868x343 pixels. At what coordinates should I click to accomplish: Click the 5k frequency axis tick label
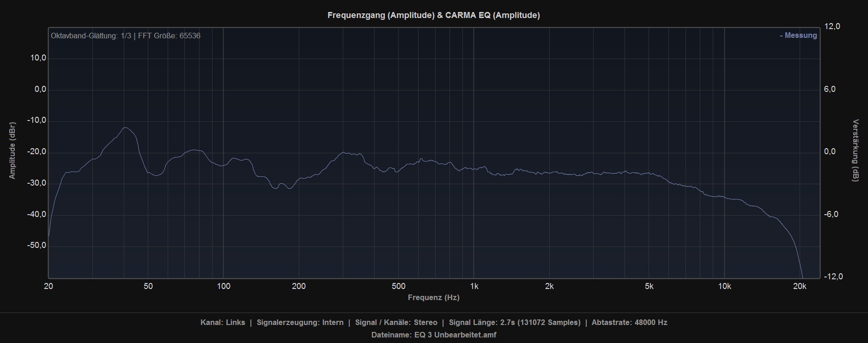click(x=649, y=286)
